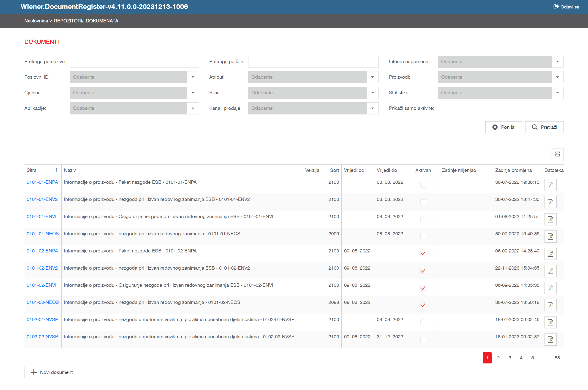
Task: Expand the Proizvodi dropdown
Action: point(557,77)
